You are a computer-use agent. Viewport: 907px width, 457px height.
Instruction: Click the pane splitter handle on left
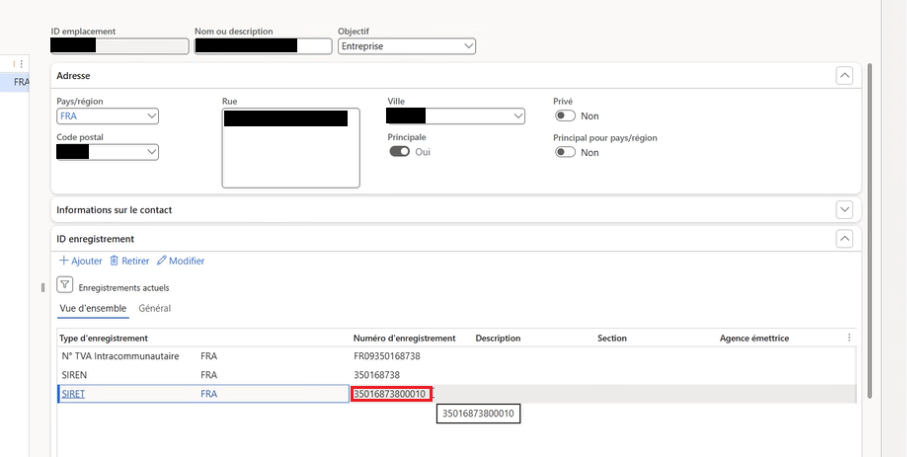coord(43,288)
